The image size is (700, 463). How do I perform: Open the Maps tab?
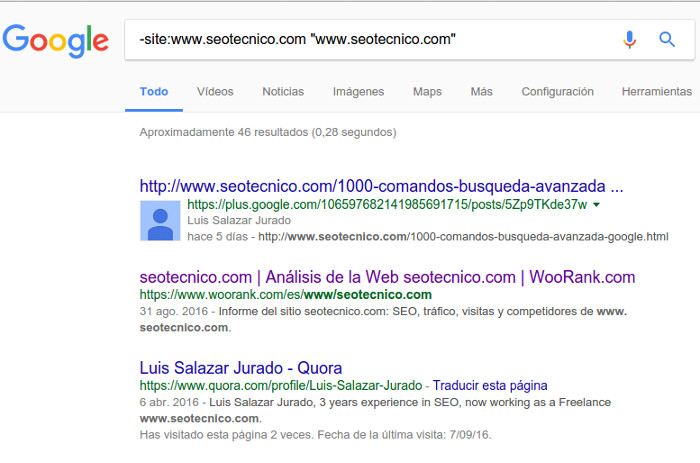coord(427,92)
